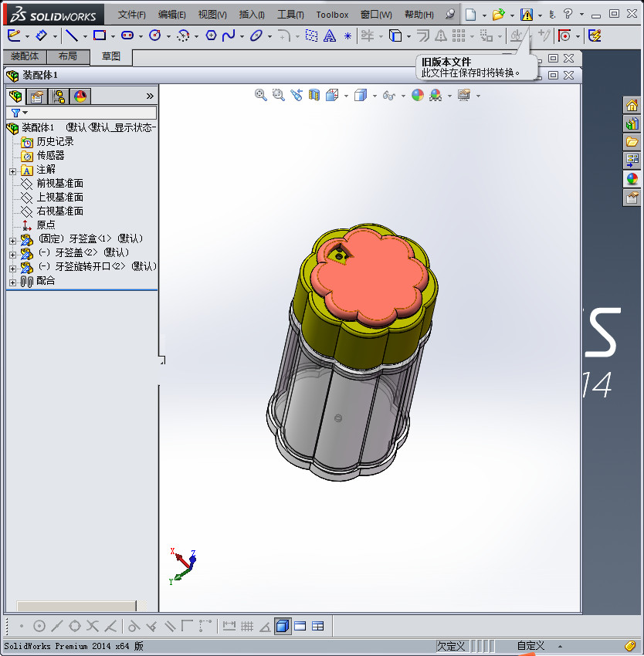This screenshot has height=656, width=644.
Task: Open the DisplayManager tab
Action: click(80, 96)
